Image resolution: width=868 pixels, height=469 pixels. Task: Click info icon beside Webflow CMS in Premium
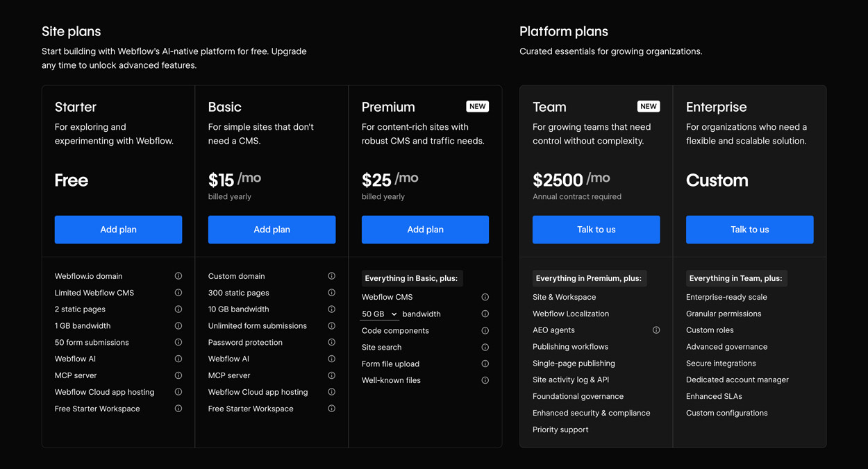[x=485, y=297]
